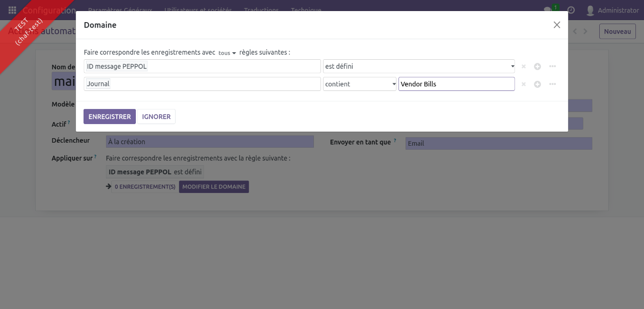Click the IGNORER button

[x=156, y=117]
